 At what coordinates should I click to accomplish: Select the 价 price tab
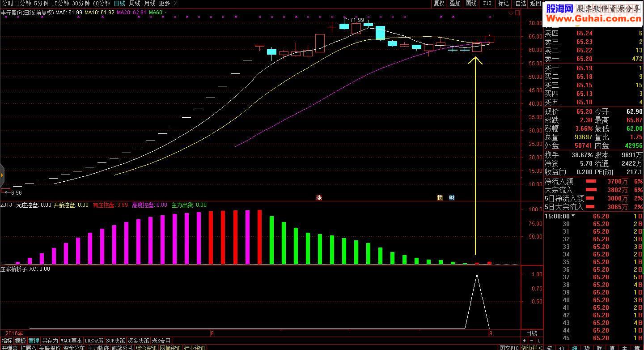point(562,347)
